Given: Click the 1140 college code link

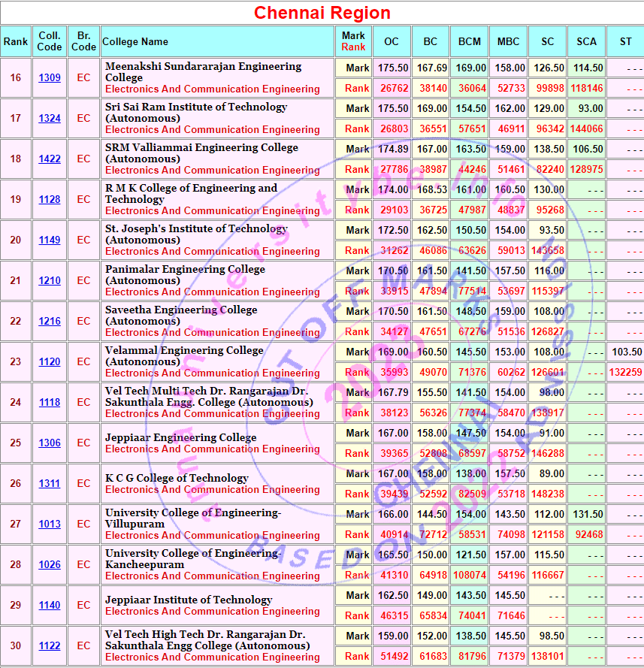Looking at the screenshot, I should (x=50, y=605).
